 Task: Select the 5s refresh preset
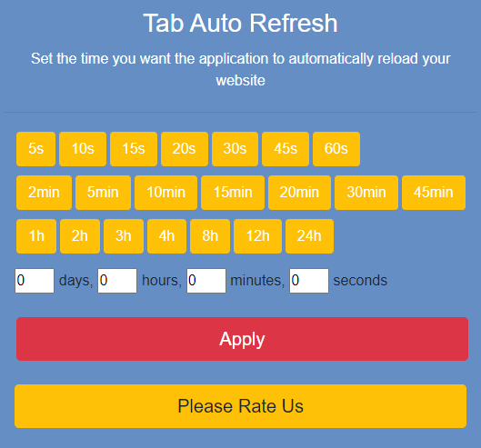35,149
